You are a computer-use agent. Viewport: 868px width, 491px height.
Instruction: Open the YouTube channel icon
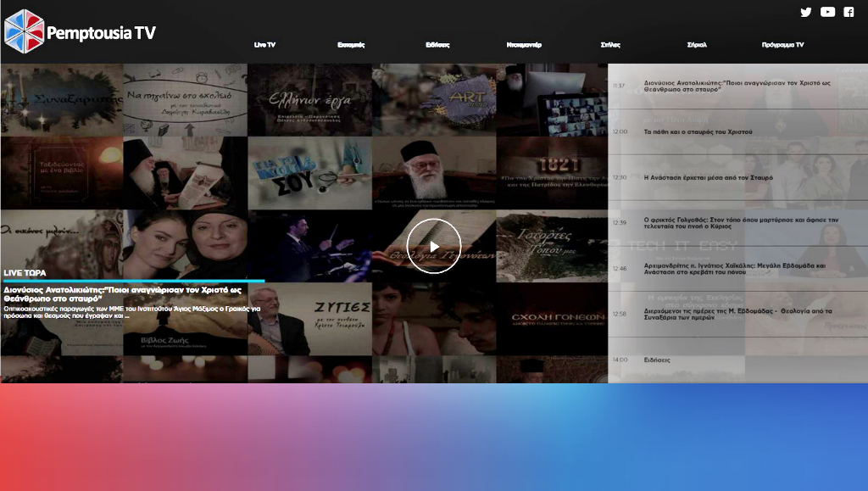click(827, 12)
